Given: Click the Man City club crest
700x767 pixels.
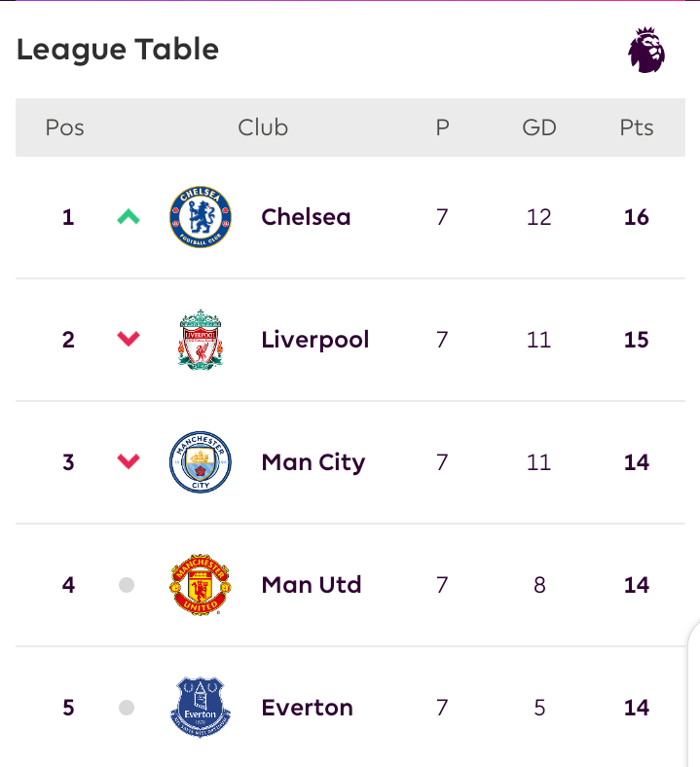Looking at the screenshot, I should tap(201, 462).
